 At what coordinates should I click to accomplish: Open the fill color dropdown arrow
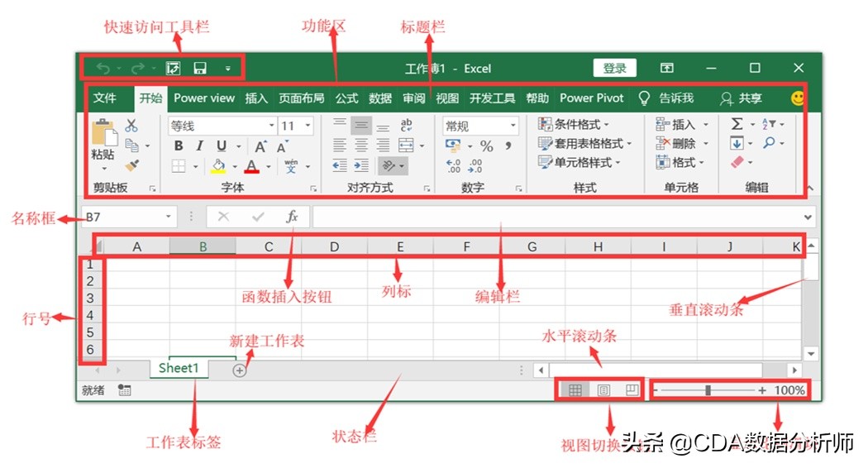[x=235, y=166]
